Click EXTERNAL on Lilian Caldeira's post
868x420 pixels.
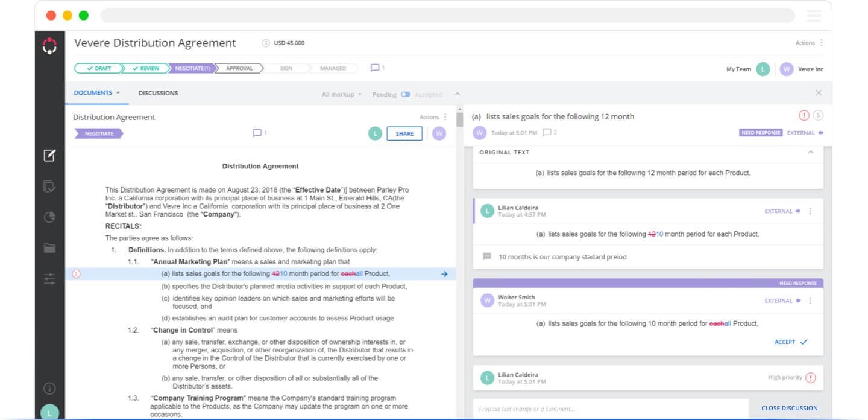(x=782, y=211)
